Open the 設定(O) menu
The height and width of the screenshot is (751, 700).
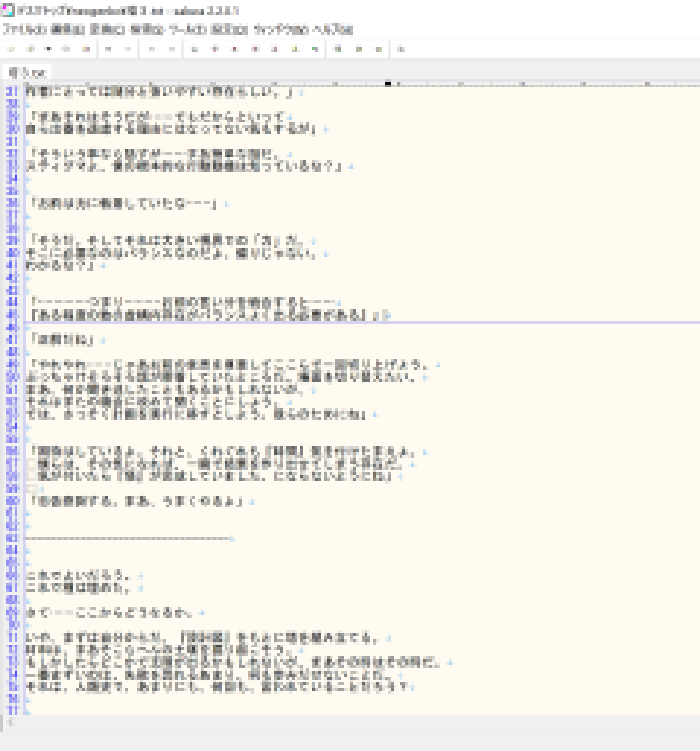coord(230,30)
